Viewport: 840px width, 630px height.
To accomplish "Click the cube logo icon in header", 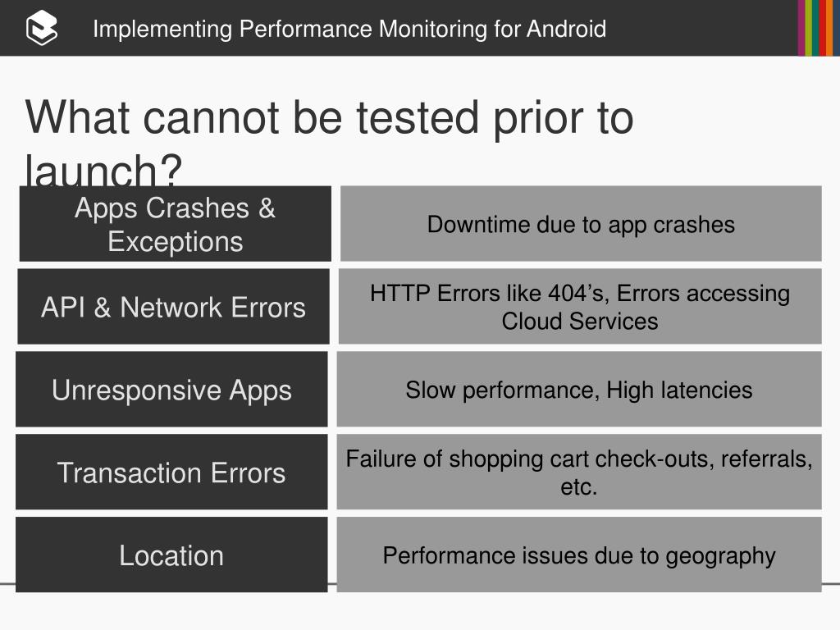I will pos(42,28).
